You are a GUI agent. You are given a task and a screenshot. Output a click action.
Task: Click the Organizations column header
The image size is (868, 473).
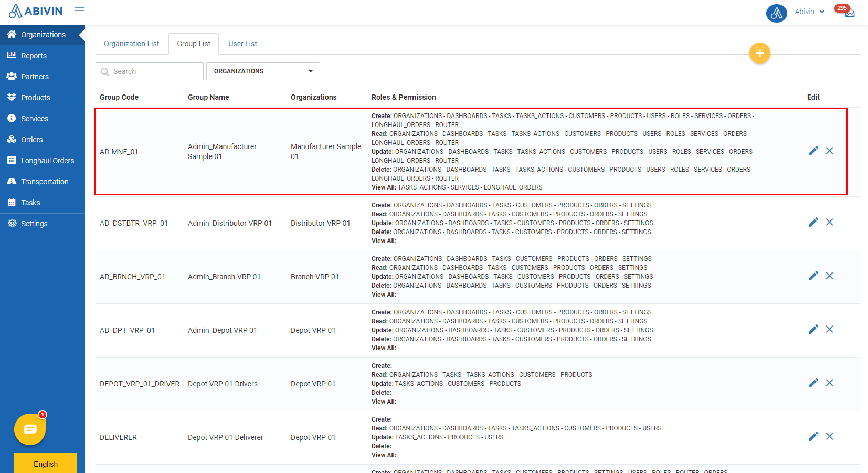coord(314,97)
